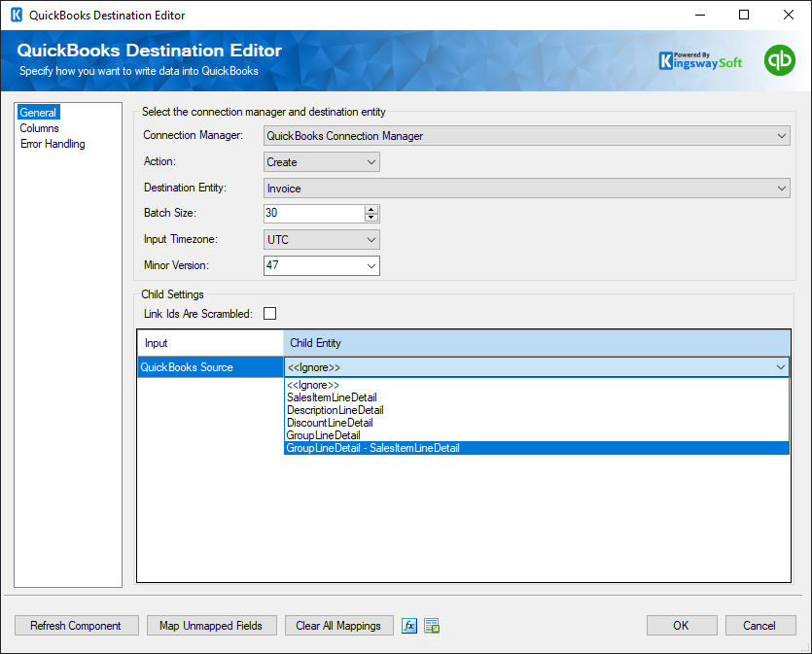The width and height of the screenshot is (812, 654).
Task: Select the QuickBooks Source input row
Action: 210,367
